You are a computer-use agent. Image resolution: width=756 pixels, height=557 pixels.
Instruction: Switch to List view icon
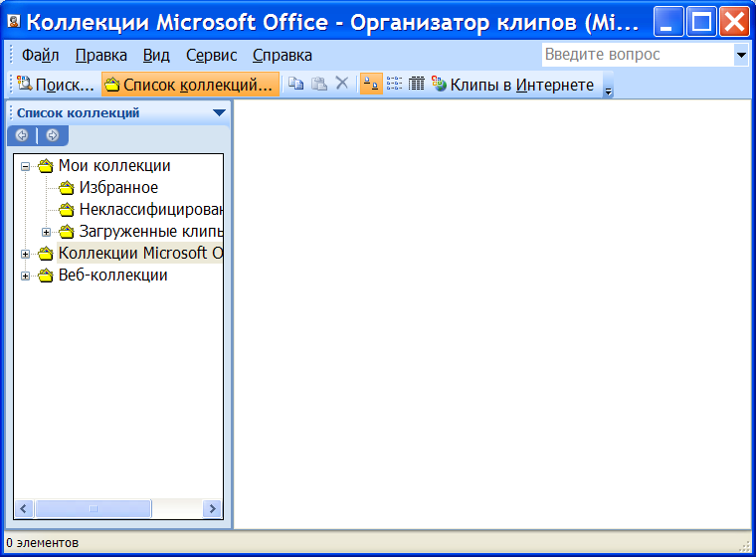pyautogui.click(x=394, y=84)
